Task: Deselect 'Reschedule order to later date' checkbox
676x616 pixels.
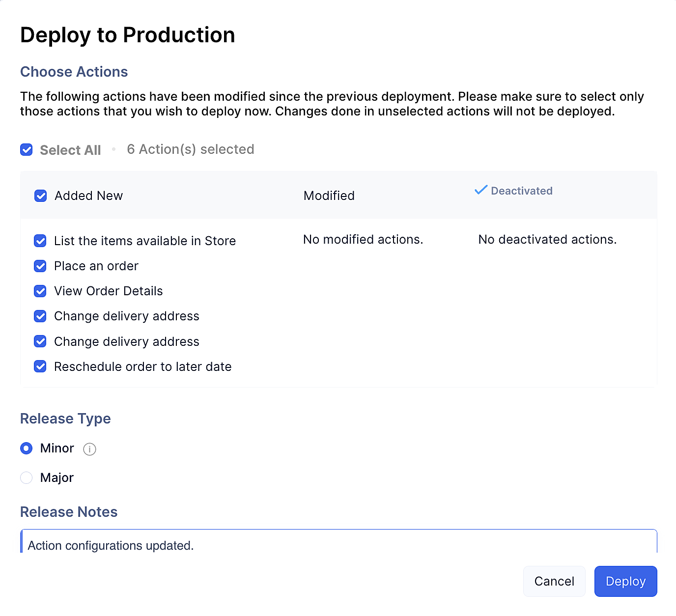Action: (40, 366)
